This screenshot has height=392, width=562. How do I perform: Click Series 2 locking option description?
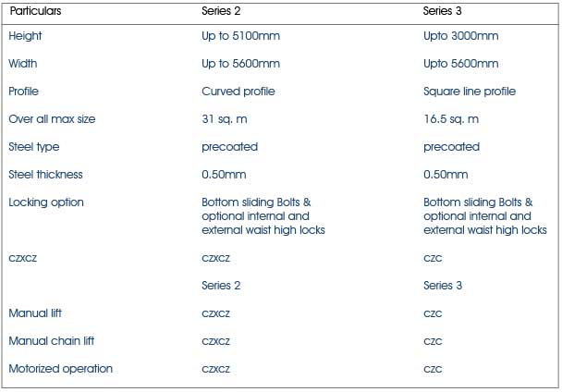pyautogui.click(x=263, y=216)
